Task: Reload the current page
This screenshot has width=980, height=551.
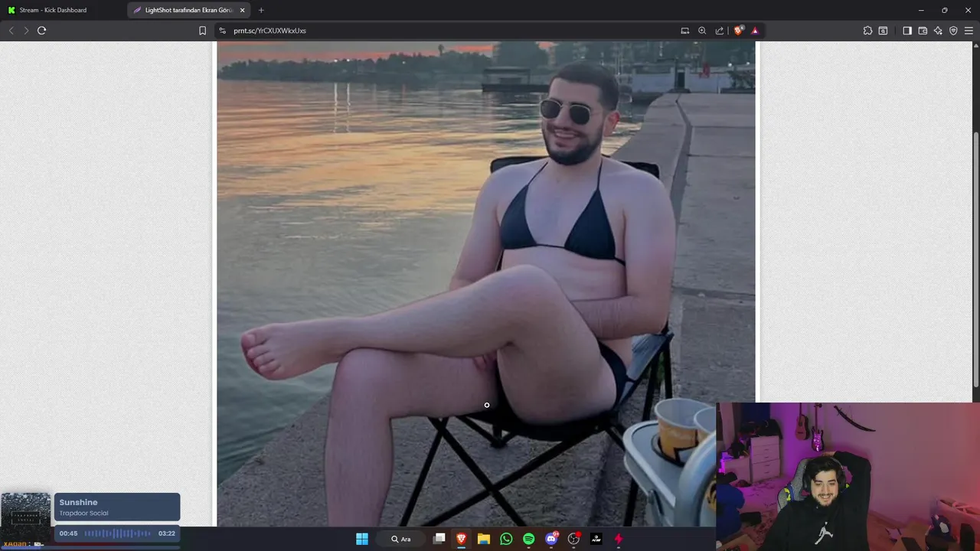Action: coord(42,31)
